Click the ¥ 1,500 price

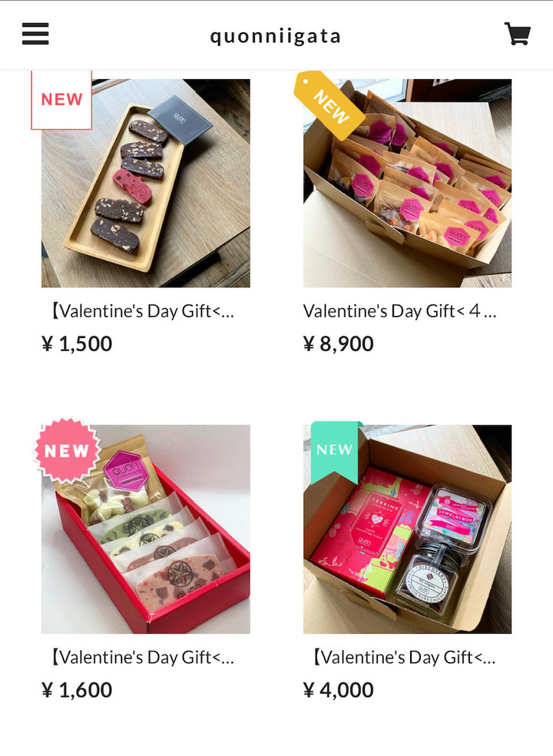click(x=77, y=343)
